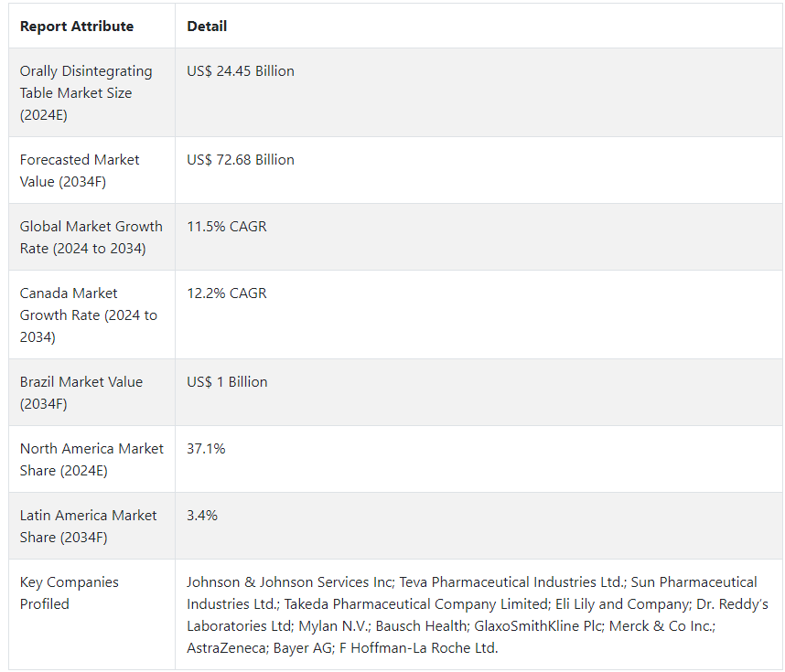Click the Brazil Market Value (2034F) label
This screenshot has height=672, width=785.
pyautogui.click(x=81, y=393)
